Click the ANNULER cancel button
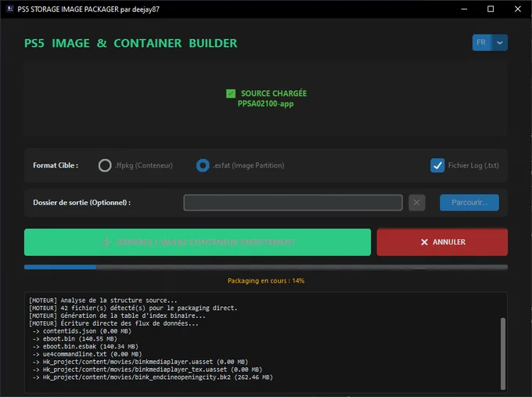 tap(442, 242)
